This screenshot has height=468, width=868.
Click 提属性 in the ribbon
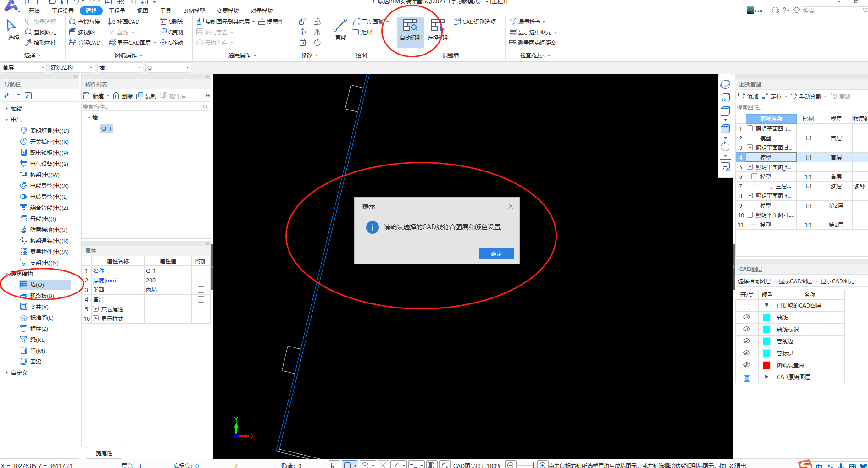[x=271, y=22]
